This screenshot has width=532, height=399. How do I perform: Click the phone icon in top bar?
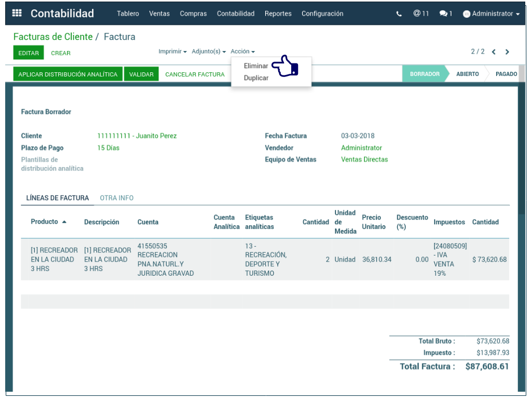click(399, 14)
